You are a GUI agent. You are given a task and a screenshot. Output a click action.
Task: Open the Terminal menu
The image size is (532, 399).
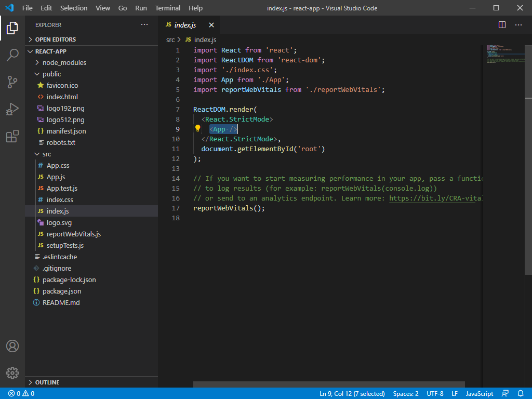click(168, 8)
